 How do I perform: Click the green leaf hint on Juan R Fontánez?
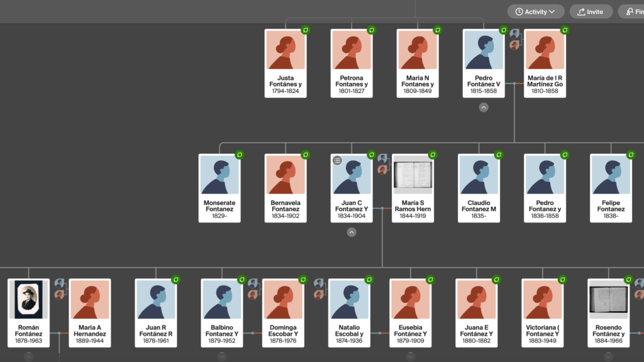(x=176, y=280)
